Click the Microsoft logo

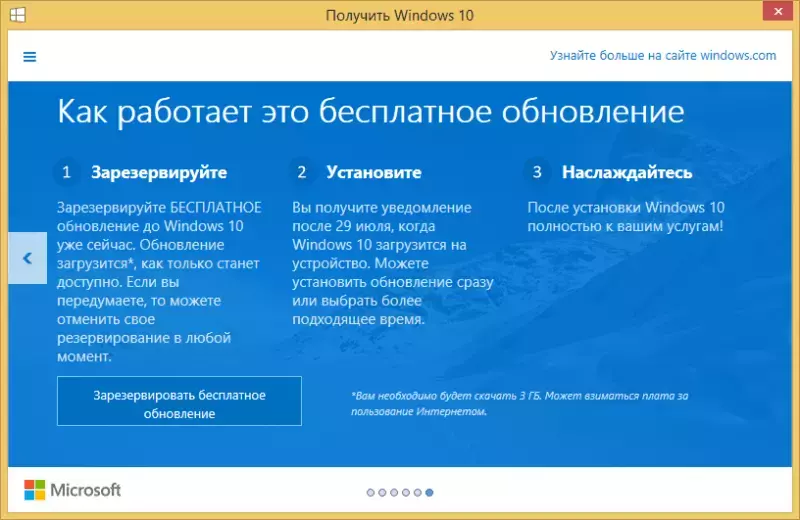(72, 490)
